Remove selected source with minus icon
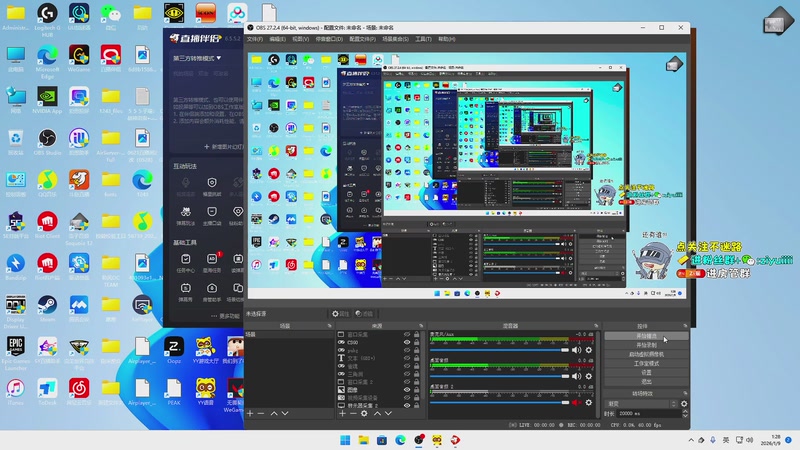Image resolution: width=800 pixels, height=450 pixels. coord(353,413)
